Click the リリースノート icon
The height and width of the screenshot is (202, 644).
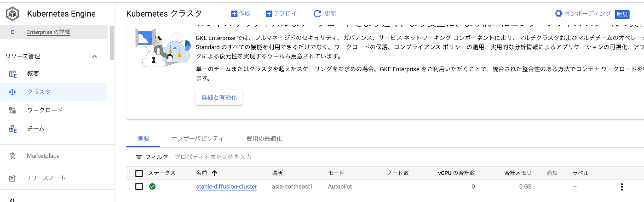pos(12,178)
